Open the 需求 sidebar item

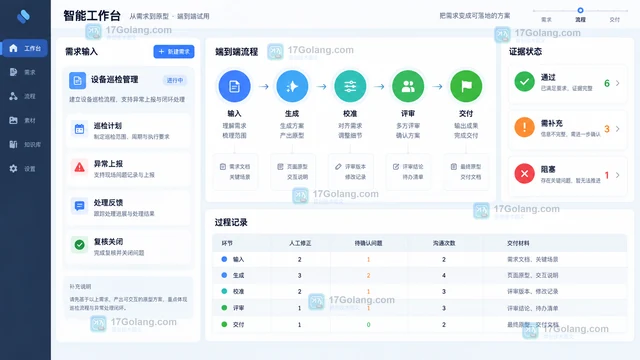click(25, 72)
